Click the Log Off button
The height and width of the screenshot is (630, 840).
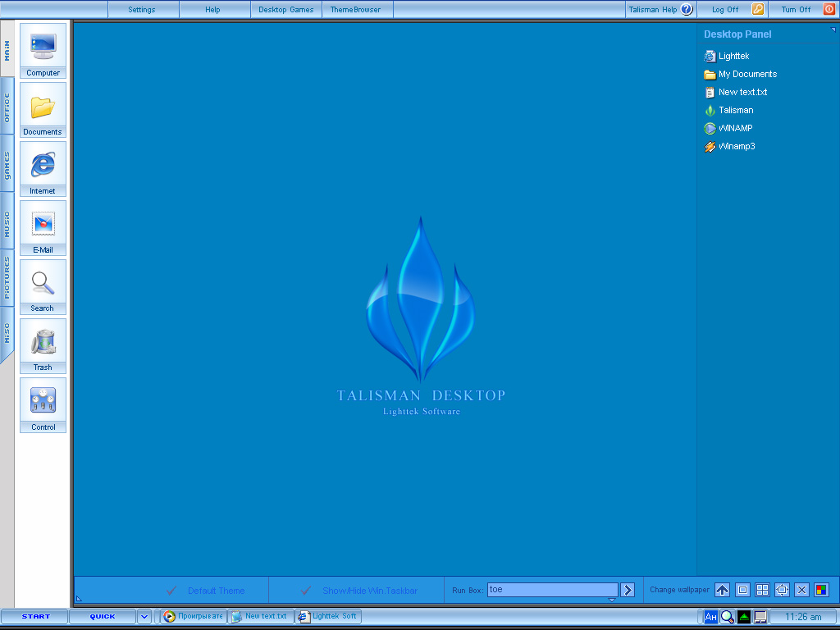point(732,10)
